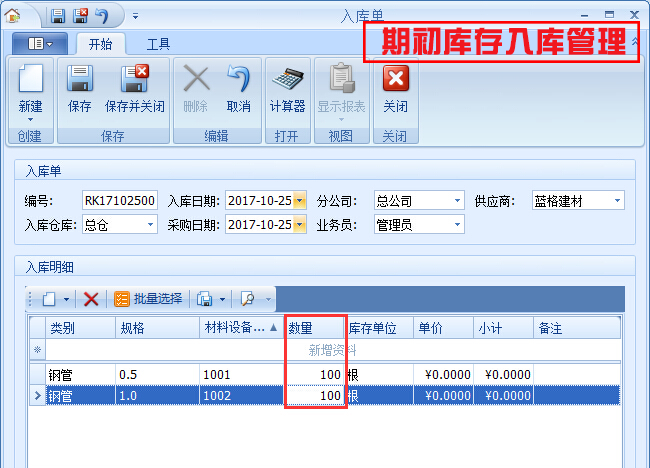
Task: Select the 开始 ribbon tab
Action: 100,44
